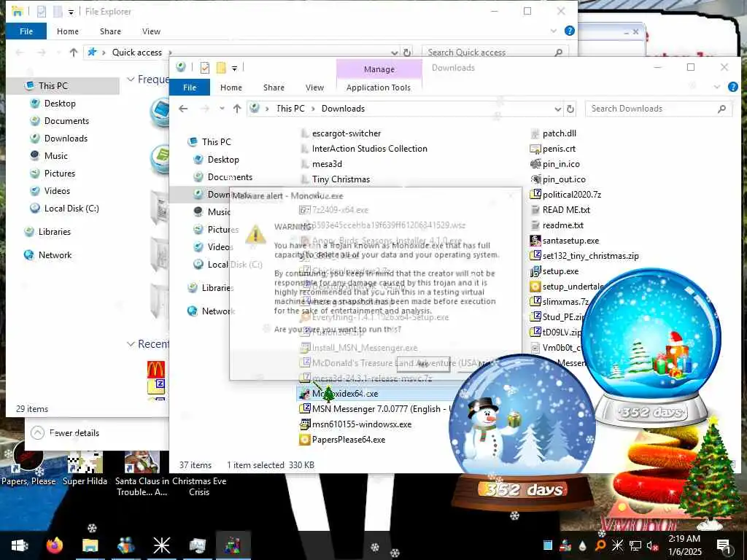Open the File tab in Downloads window
Screen dimensions: 747x560
190,87
